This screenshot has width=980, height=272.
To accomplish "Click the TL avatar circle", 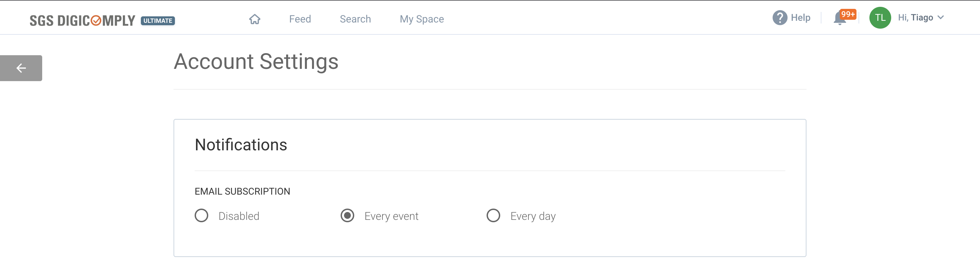I will tap(880, 17).
